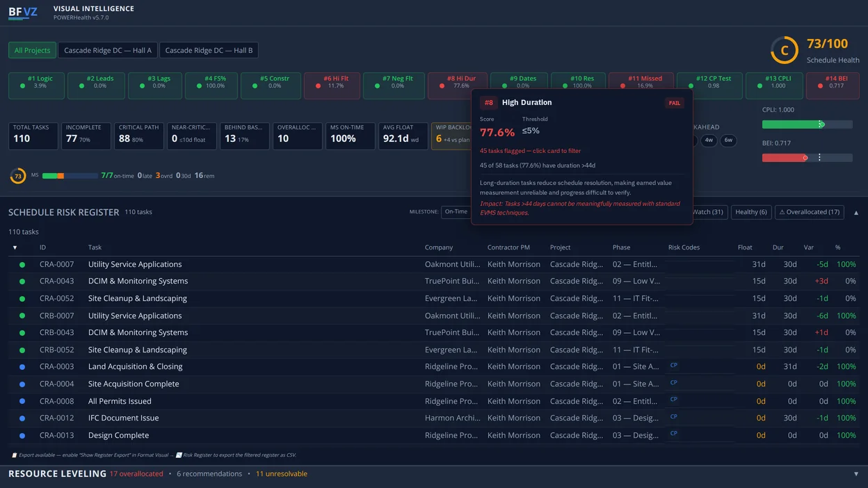Click blue status dot for CRA-0003
The height and width of the screenshot is (488, 868).
[22, 367]
